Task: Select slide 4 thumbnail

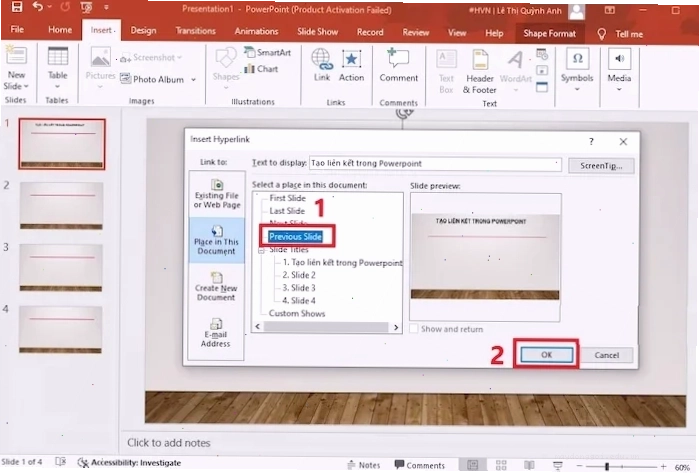Action: pos(61,329)
